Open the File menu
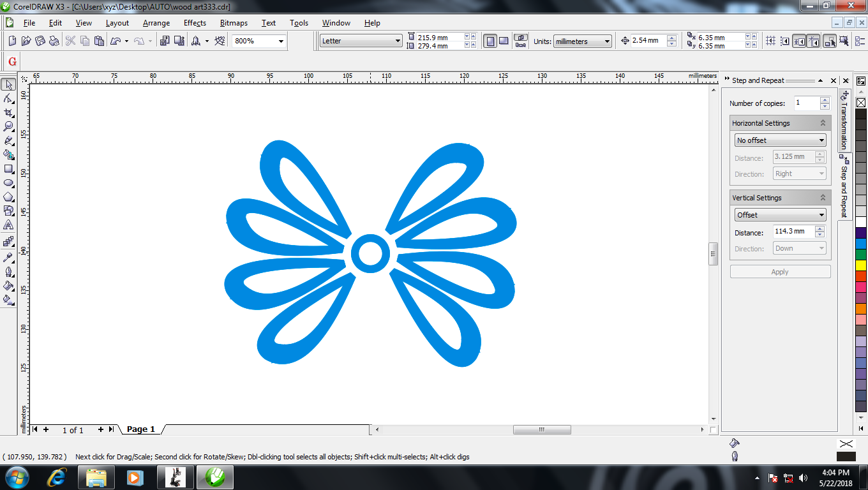 [x=29, y=23]
